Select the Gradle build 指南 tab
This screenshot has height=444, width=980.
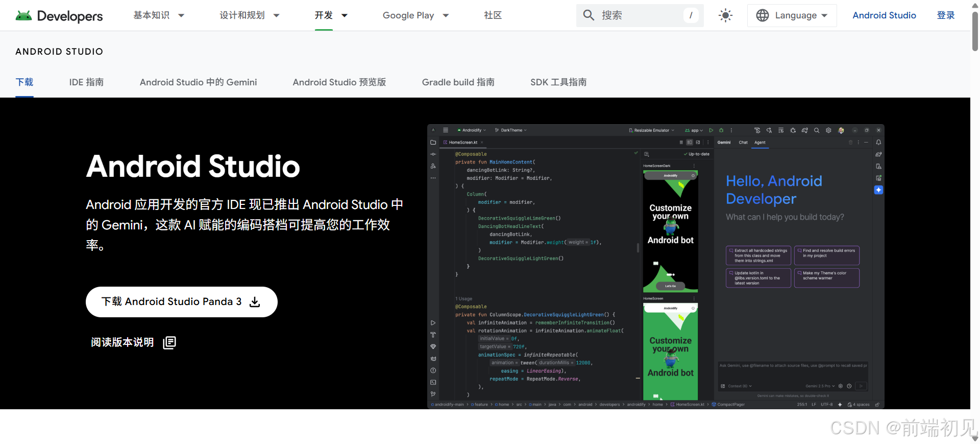coord(458,82)
